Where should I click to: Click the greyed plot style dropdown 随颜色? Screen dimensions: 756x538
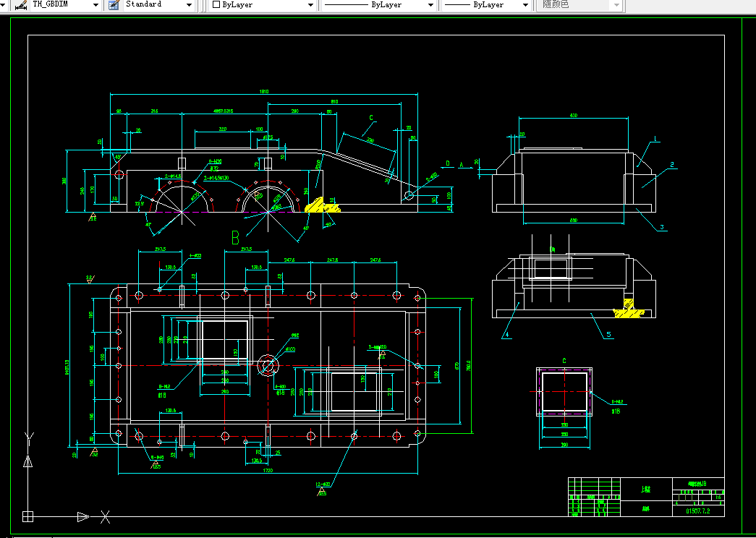[x=580, y=5]
